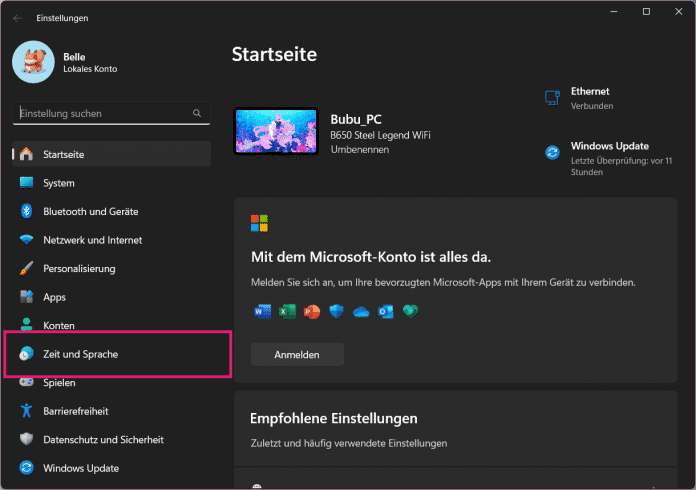
Task: Open the System settings category
Action: point(58,183)
